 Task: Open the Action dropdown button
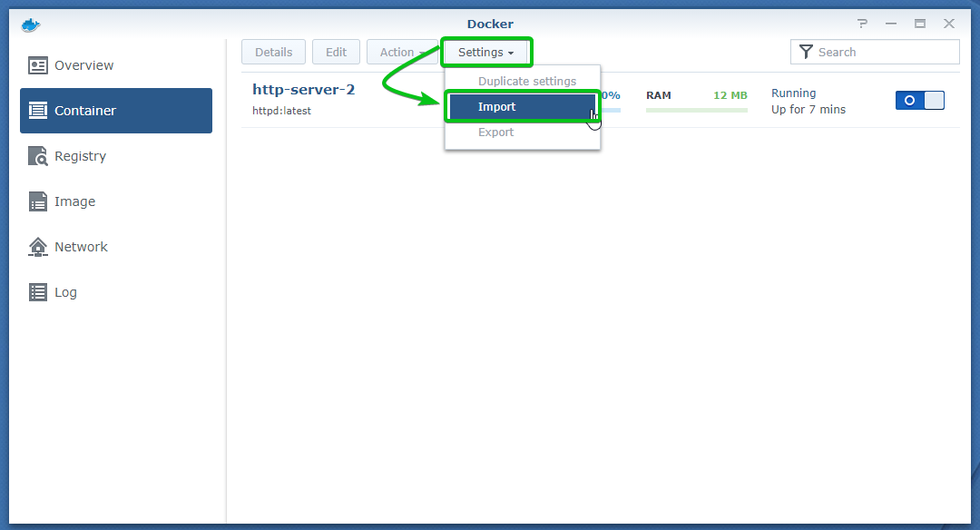pyautogui.click(x=403, y=52)
